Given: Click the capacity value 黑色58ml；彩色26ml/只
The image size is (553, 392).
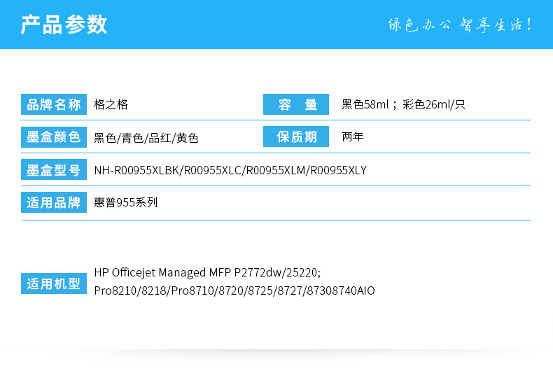Looking at the screenshot, I should (x=403, y=104).
